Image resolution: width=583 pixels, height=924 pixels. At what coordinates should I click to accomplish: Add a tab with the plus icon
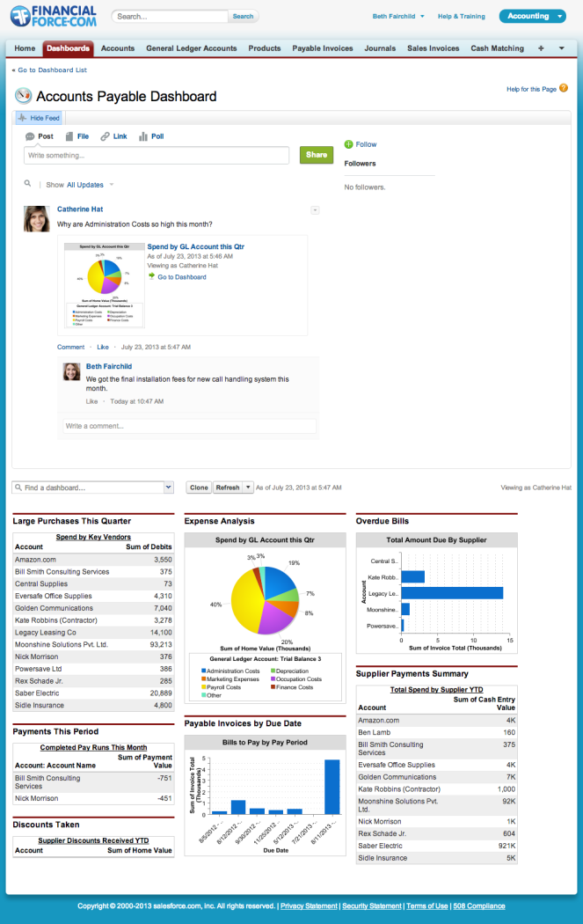(541, 48)
